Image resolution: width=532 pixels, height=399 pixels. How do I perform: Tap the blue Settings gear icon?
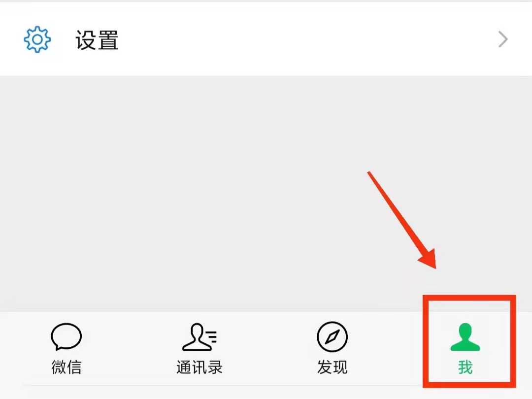pyautogui.click(x=37, y=39)
